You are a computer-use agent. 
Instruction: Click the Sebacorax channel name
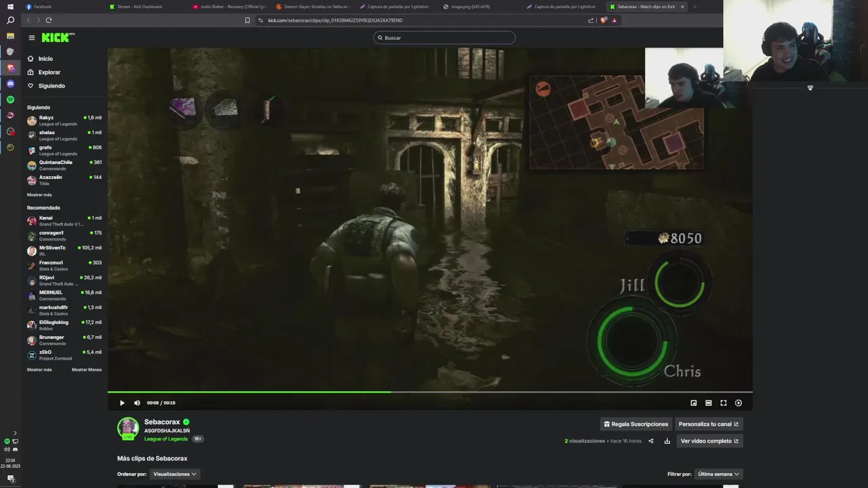162,422
